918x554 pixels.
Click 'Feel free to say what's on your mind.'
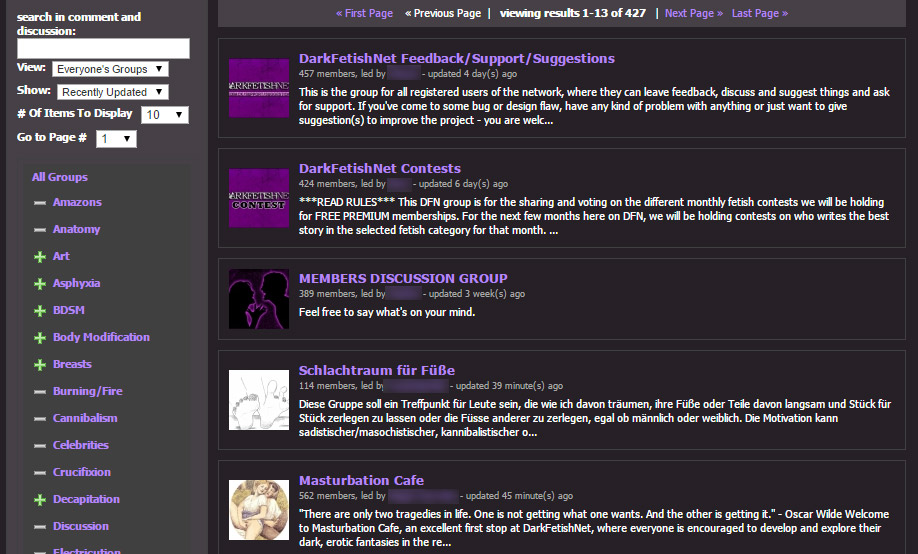point(387,312)
